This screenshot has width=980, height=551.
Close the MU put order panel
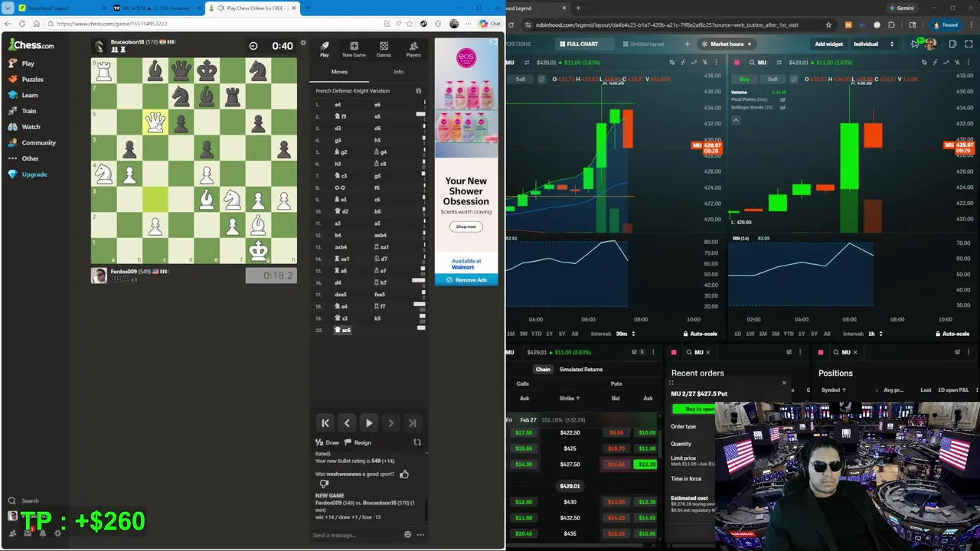(x=784, y=383)
